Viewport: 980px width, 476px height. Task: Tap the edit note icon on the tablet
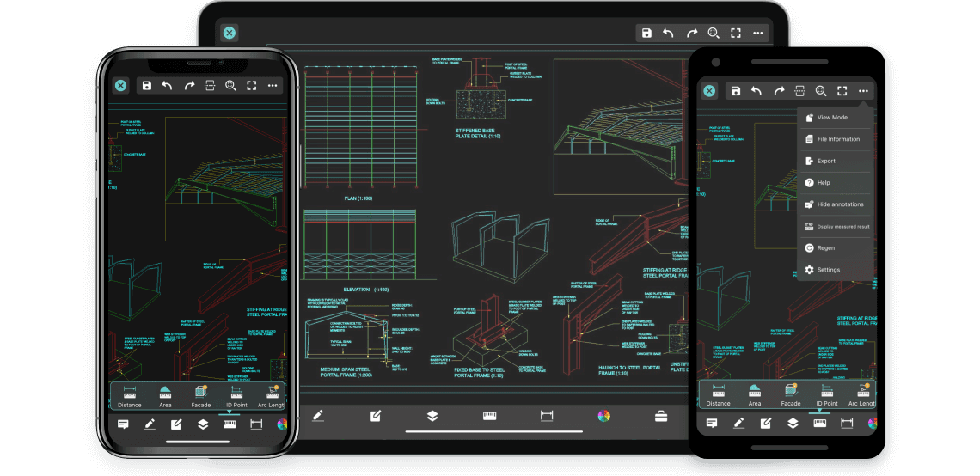coord(375,416)
